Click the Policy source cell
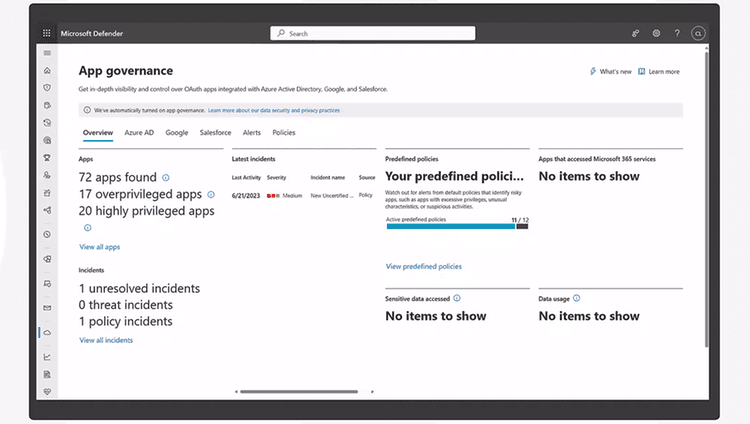The height and width of the screenshot is (424, 750). [x=365, y=195]
